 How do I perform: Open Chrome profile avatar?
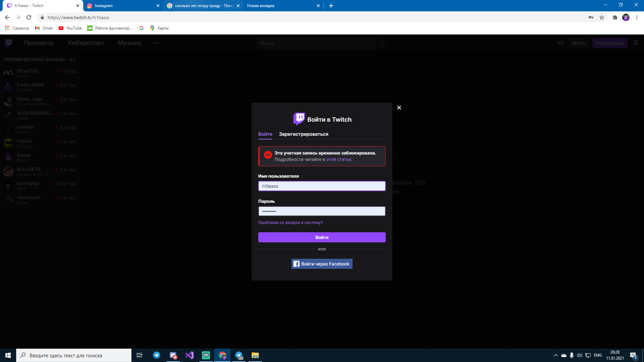click(626, 17)
